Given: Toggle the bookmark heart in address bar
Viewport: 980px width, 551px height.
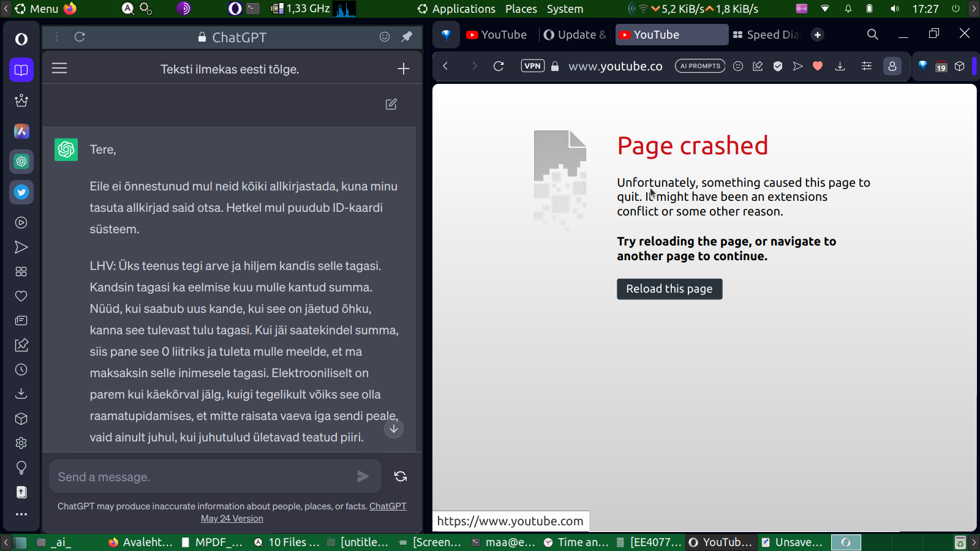Looking at the screenshot, I should coord(818,66).
